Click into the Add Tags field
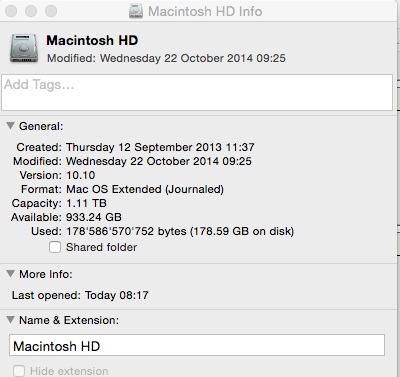 (197, 92)
